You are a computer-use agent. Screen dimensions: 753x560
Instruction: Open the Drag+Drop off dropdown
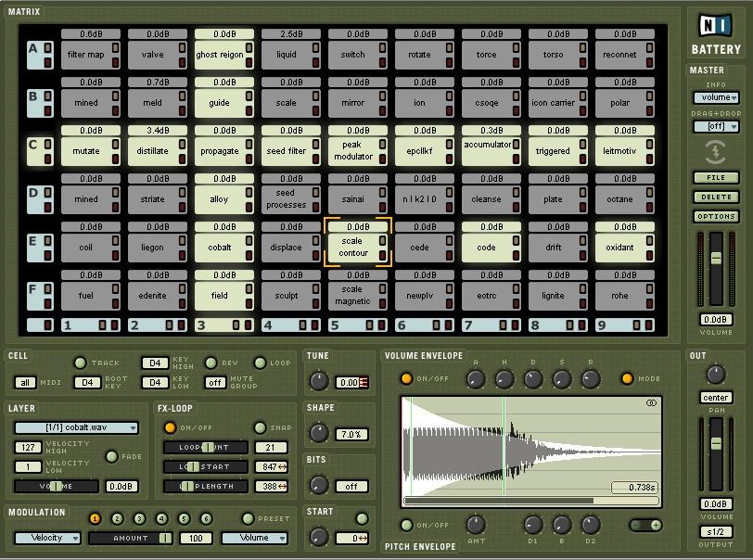coord(716,126)
